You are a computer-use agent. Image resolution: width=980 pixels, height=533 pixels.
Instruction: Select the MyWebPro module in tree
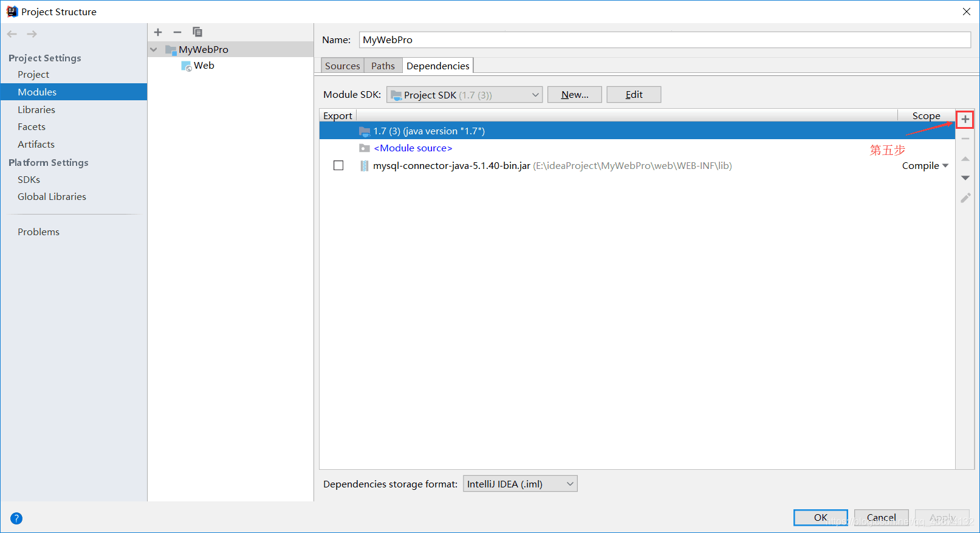click(230, 50)
